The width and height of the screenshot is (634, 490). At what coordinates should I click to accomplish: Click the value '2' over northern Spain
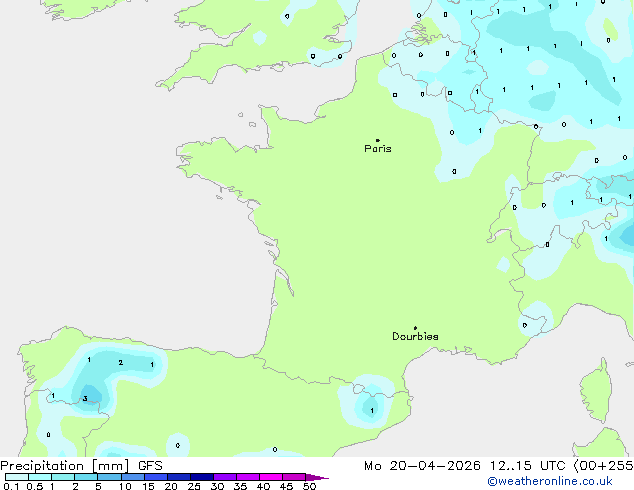(120, 363)
